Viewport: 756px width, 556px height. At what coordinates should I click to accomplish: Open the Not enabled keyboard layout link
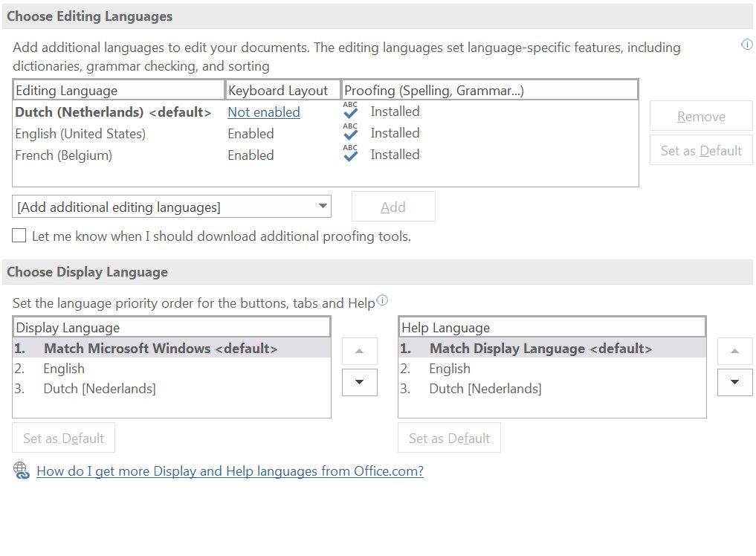pos(264,112)
